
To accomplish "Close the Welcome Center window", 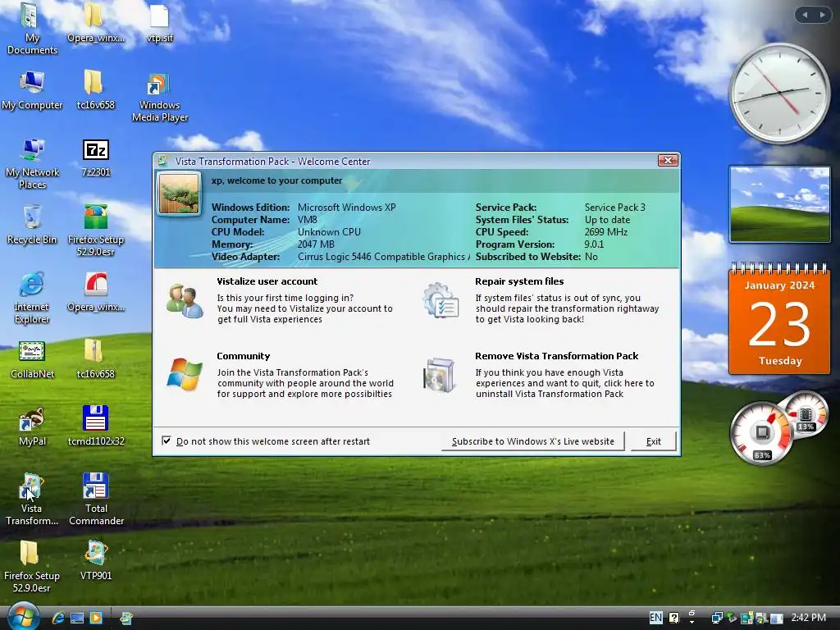I will tap(668, 160).
